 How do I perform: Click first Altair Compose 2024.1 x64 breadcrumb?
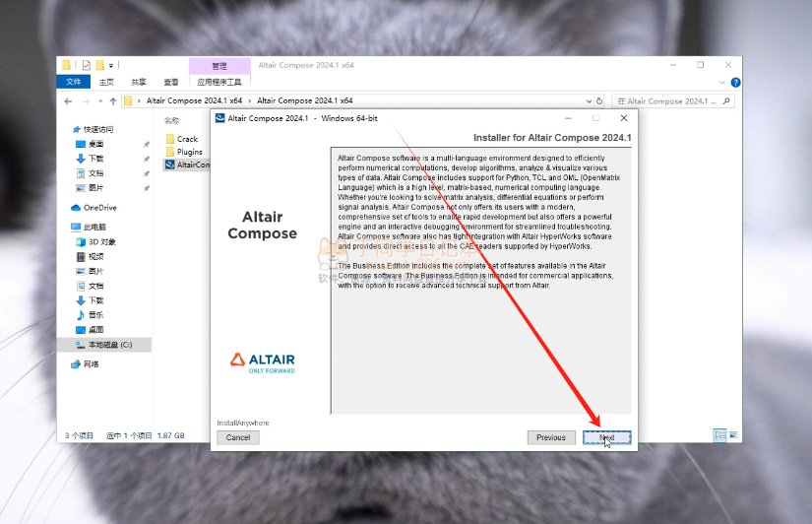[x=194, y=101]
